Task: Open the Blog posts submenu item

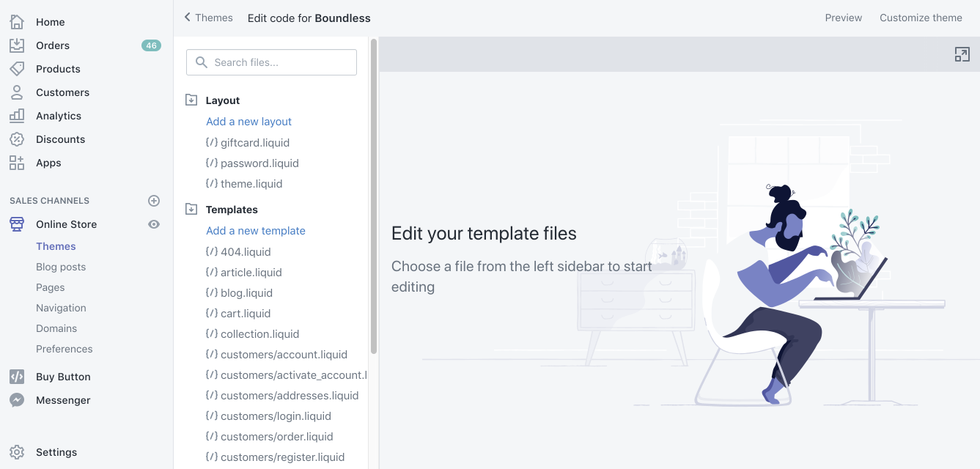Action: [x=61, y=267]
